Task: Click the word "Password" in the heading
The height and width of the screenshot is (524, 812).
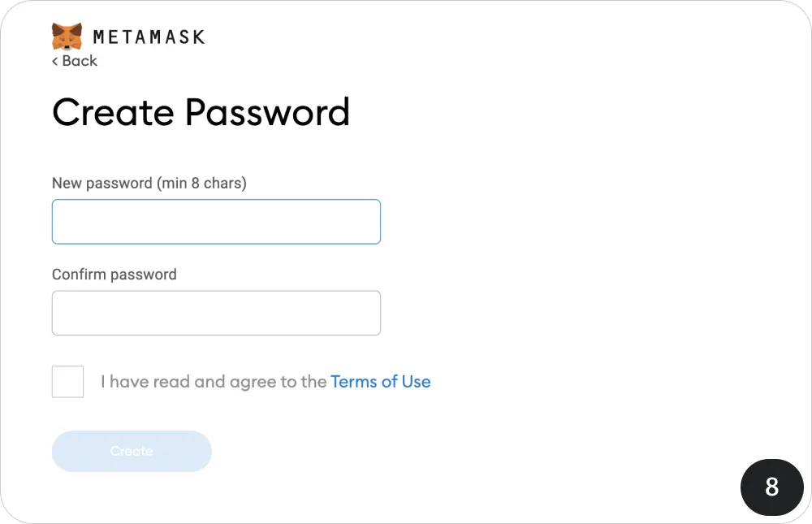Action: tap(267, 112)
